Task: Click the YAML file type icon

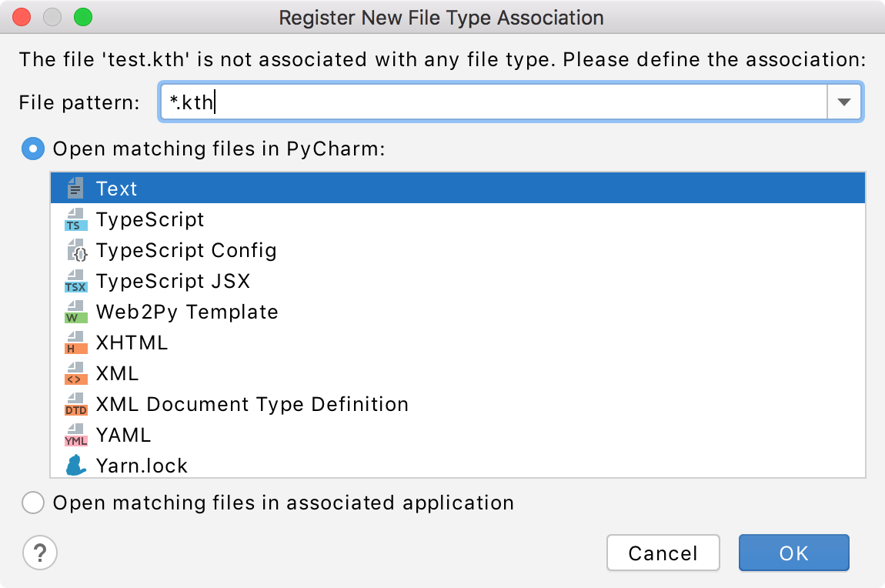Action: point(75,434)
